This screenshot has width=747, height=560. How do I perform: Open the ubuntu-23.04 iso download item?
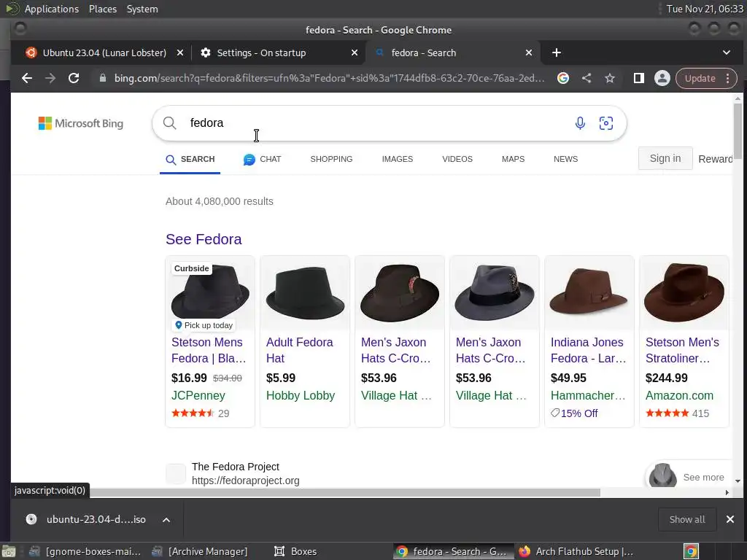pyautogui.click(x=86, y=519)
